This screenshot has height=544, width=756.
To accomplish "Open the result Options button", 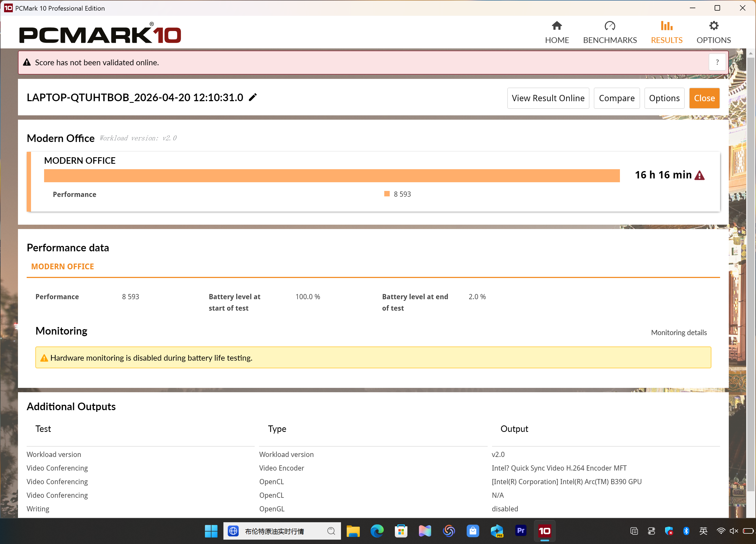I will 664,98.
